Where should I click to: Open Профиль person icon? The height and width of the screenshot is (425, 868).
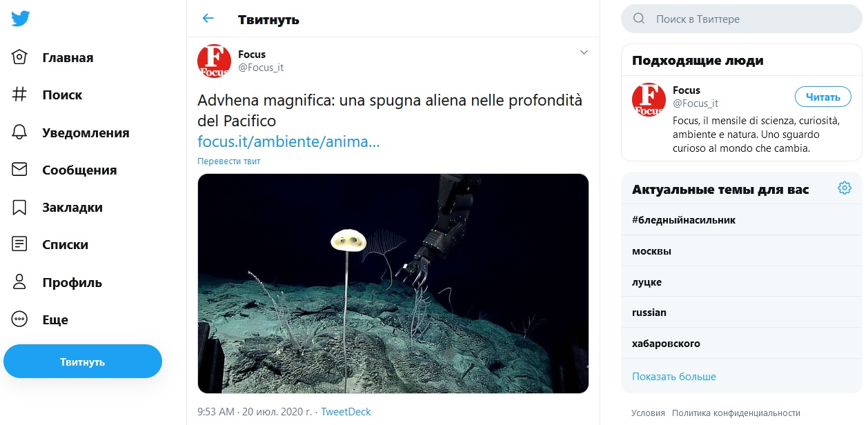click(x=19, y=281)
